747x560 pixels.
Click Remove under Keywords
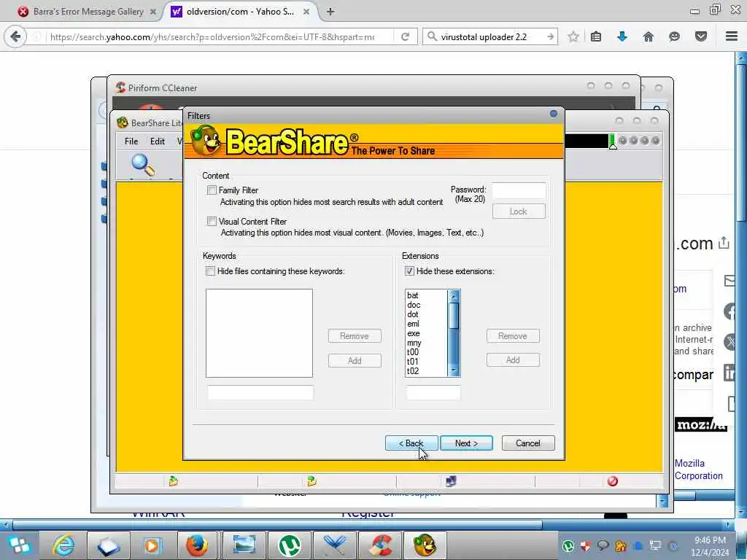[355, 336]
